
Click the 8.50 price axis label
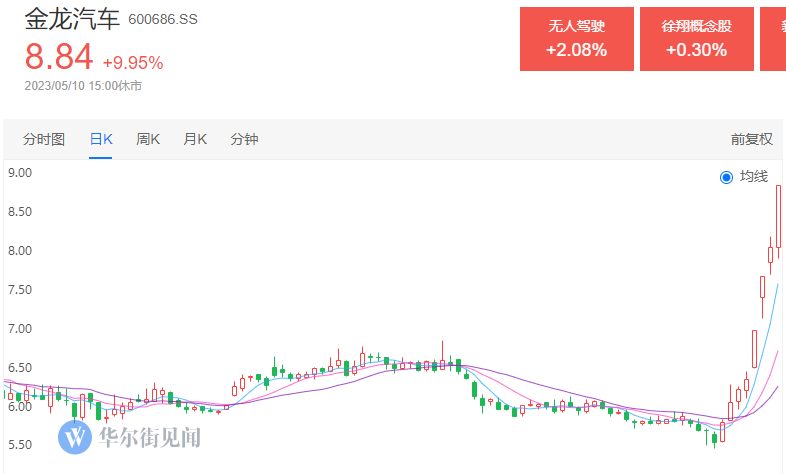(x=20, y=211)
